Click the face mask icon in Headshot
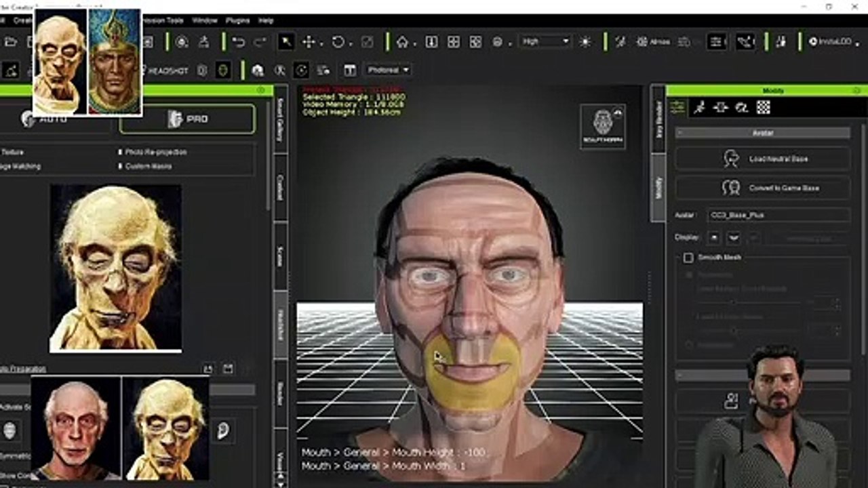The width and height of the screenshot is (868, 488). (9, 430)
